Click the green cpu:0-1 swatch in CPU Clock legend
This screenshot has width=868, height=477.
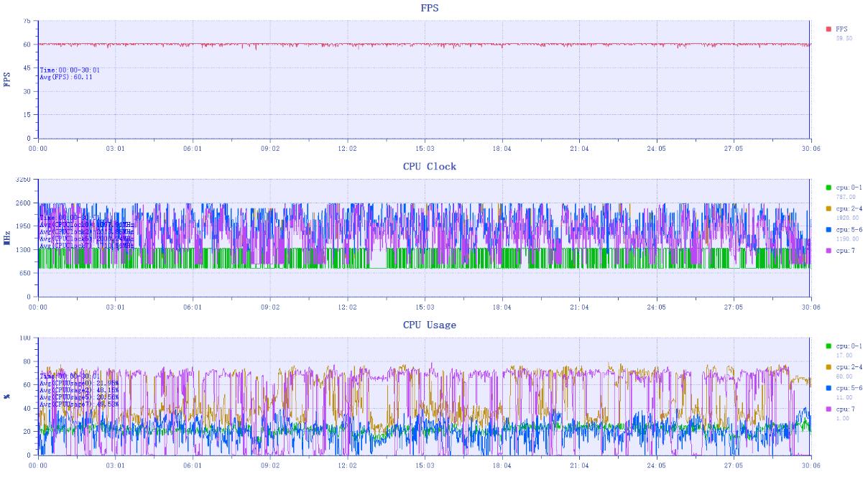(828, 188)
